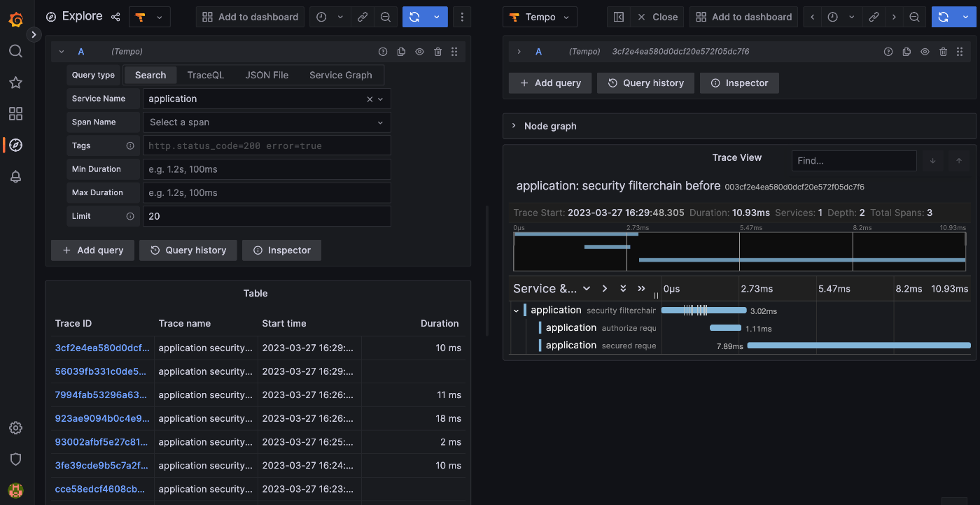Image resolution: width=980 pixels, height=505 pixels.
Task: Click the Min Duration field
Action: pos(267,169)
